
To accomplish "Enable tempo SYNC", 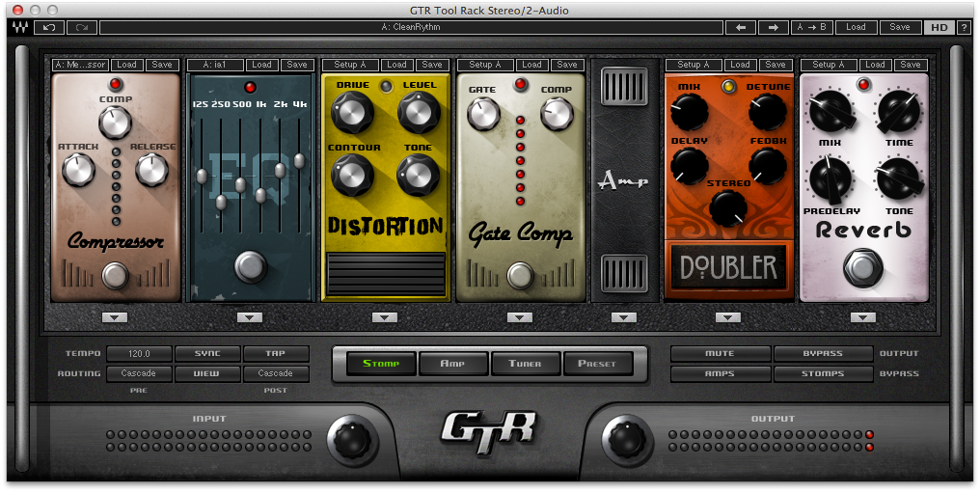I will [207, 354].
